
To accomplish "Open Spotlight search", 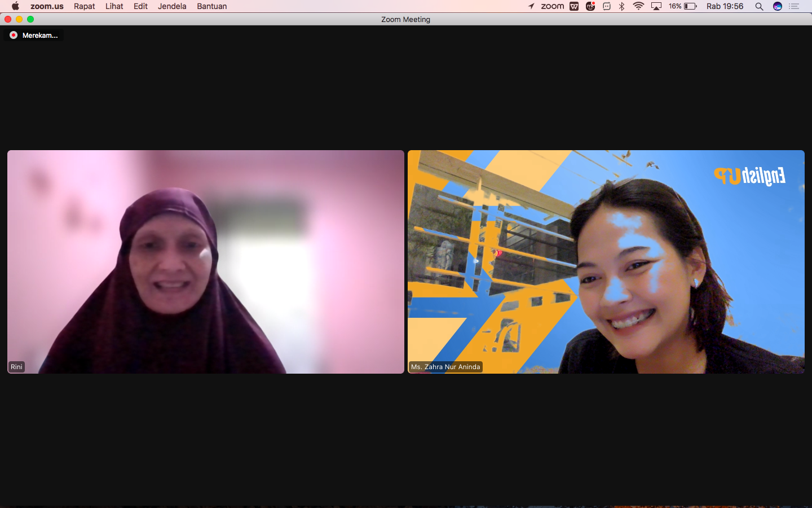I will 760,6.
